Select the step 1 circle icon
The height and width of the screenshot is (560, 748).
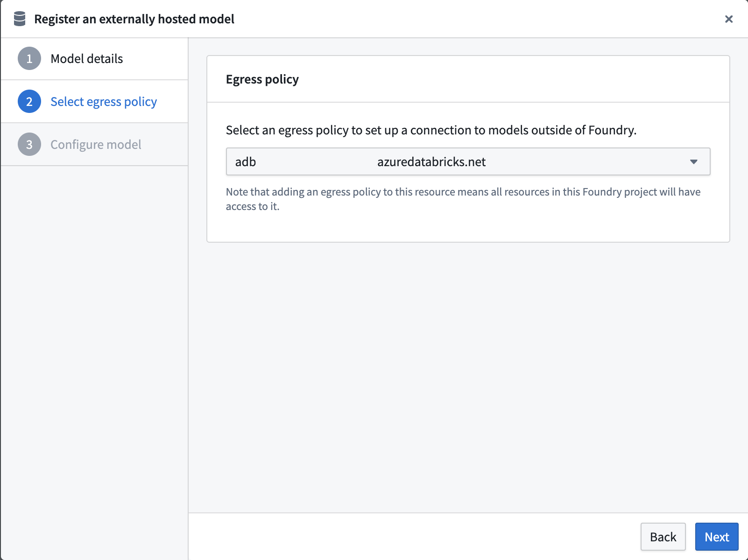click(29, 59)
